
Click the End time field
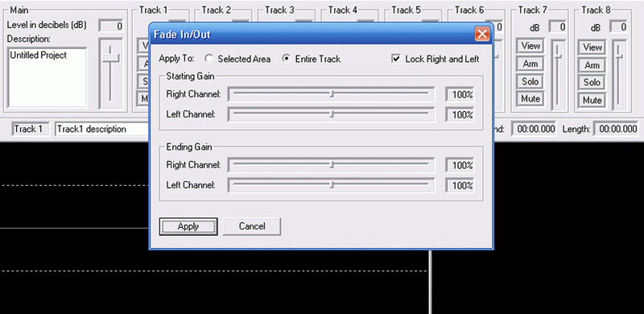534,129
